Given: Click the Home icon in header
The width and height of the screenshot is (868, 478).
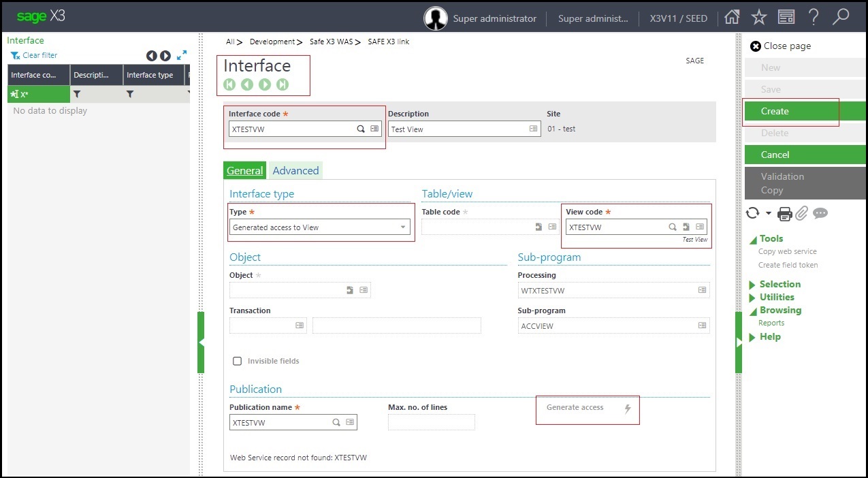Looking at the screenshot, I should 732,18.
